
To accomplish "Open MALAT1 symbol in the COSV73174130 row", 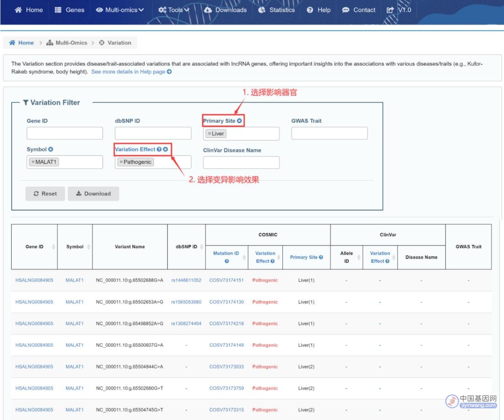I will [75, 302].
